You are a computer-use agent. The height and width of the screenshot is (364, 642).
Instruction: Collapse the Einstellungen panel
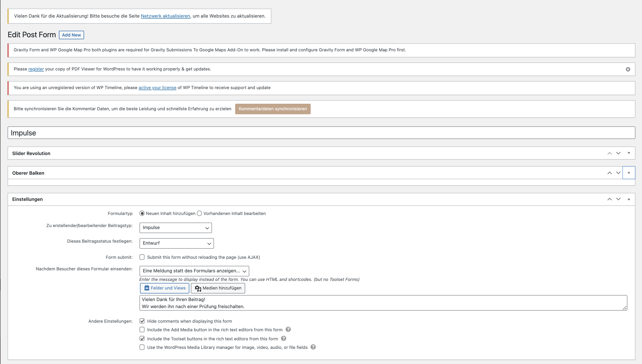click(x=629, y=199)
